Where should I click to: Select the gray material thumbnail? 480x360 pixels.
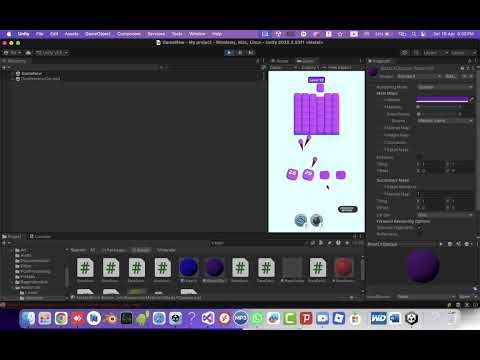(292, 267)
